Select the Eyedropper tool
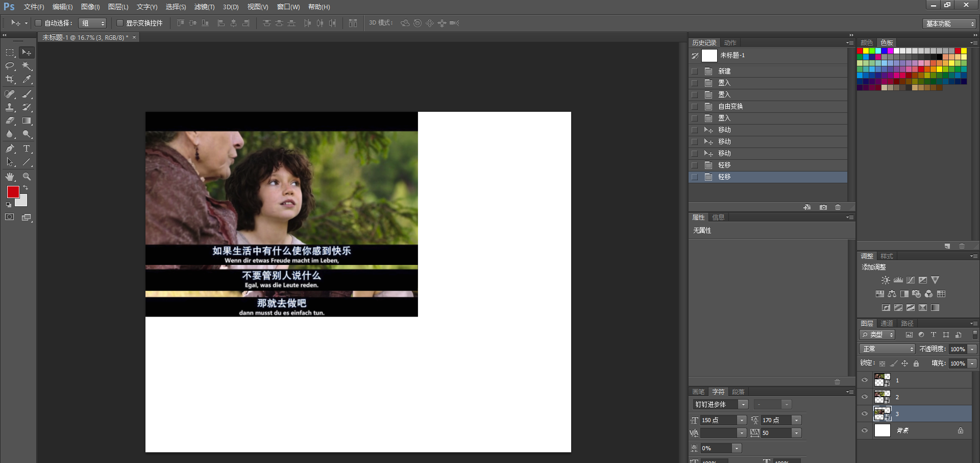This screenshot has width=980, height=463. [27, 79]
